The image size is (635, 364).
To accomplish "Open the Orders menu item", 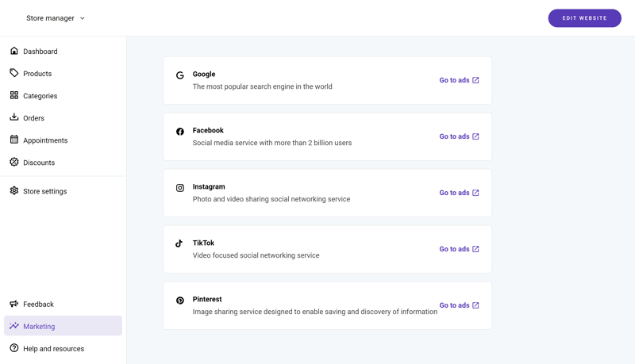I will pos(63,117).
